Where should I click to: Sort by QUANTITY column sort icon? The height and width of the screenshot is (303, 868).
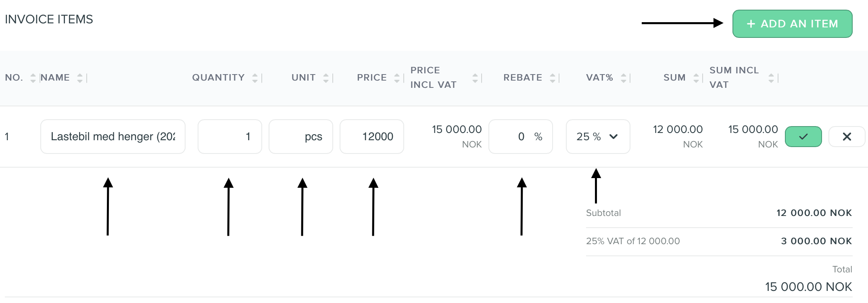tap(255, 78)
